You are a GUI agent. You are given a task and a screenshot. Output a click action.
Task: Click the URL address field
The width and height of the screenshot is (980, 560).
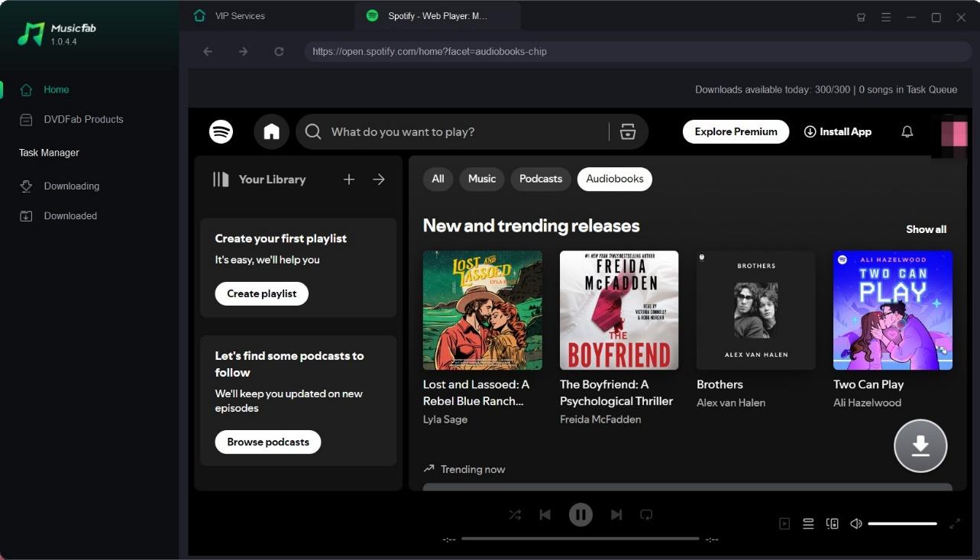pos(639,51)
